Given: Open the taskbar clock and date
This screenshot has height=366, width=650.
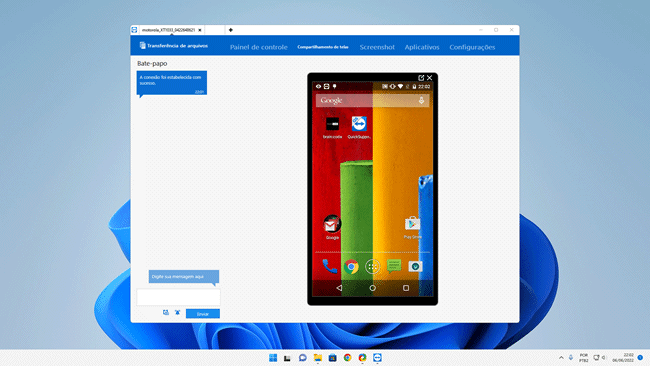Looking at the screenshot, I should (x=623, y=358).
